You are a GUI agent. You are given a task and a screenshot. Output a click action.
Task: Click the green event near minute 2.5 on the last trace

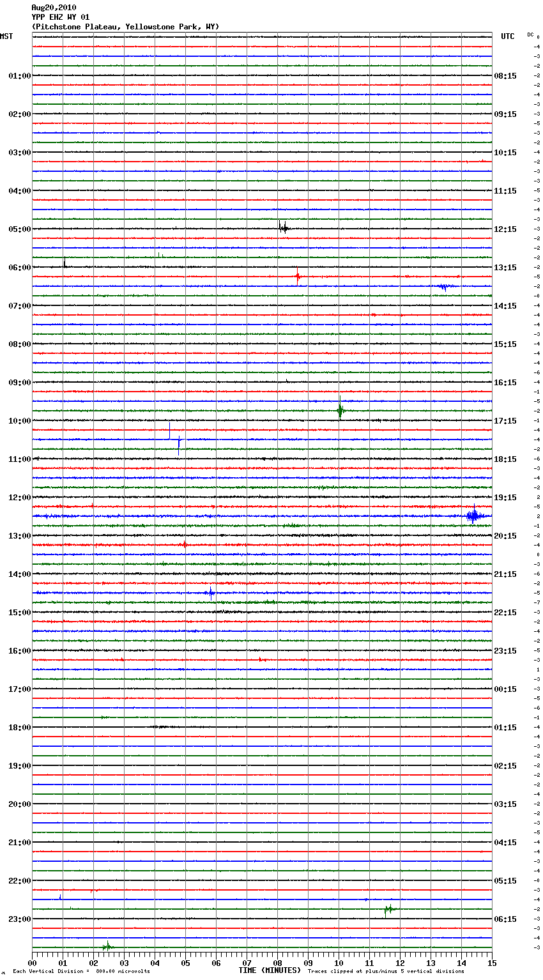pos(108,946)
